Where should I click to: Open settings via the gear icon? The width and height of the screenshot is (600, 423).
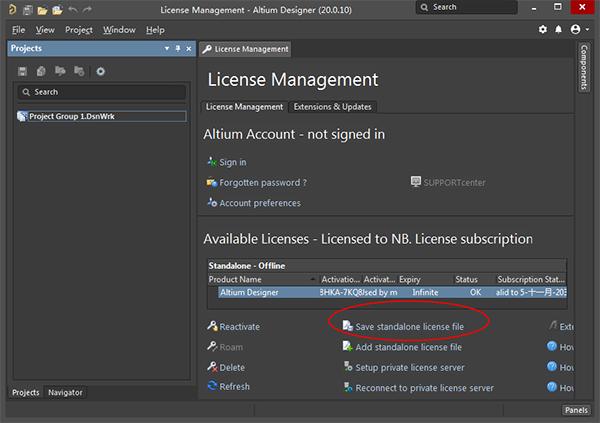pos(543,29)
